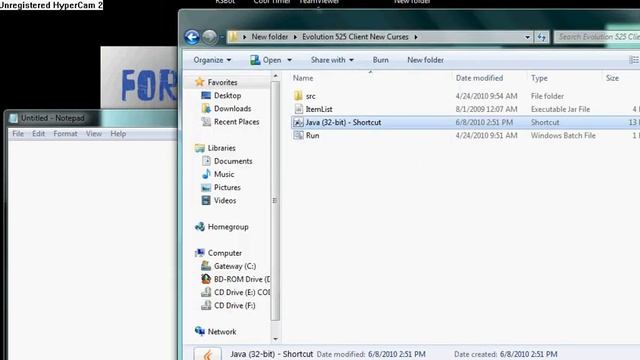640x360 pixels.
Task: Select the src folder icon
Action: pyautogui.click(x=298, y=96)
